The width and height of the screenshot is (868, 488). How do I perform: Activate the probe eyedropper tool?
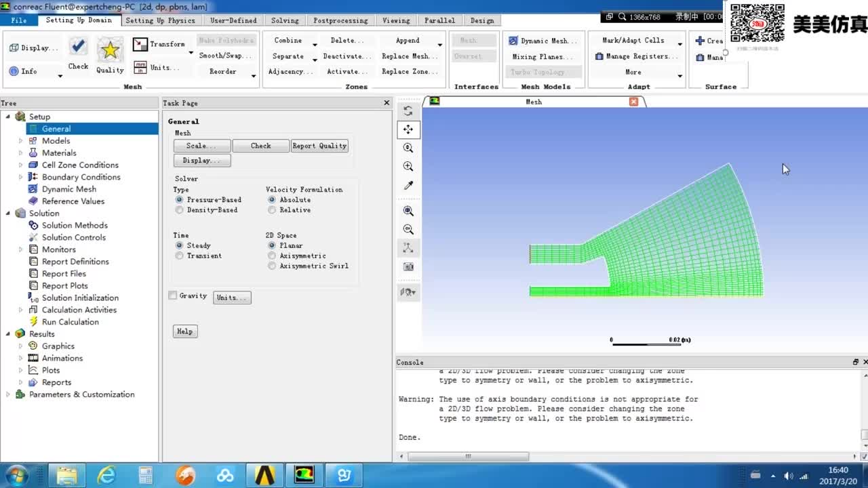pos(408,185)
